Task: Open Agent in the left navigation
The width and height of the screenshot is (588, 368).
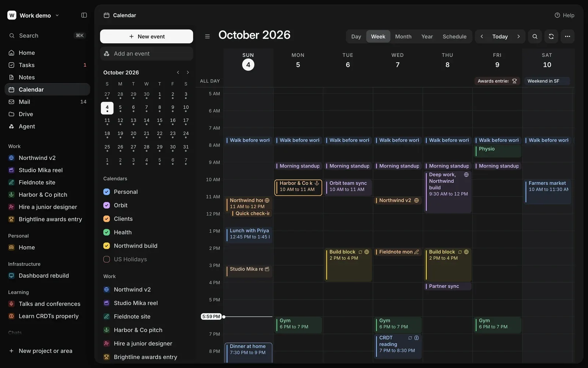Action: click(x=47, y=126)
